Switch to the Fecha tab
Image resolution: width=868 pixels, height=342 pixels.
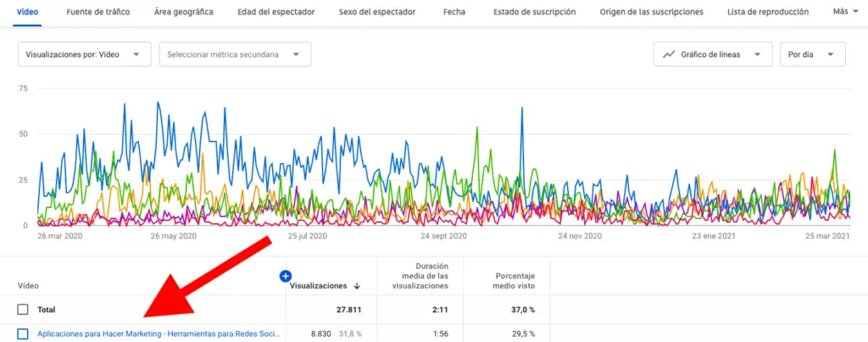point(454,13)
